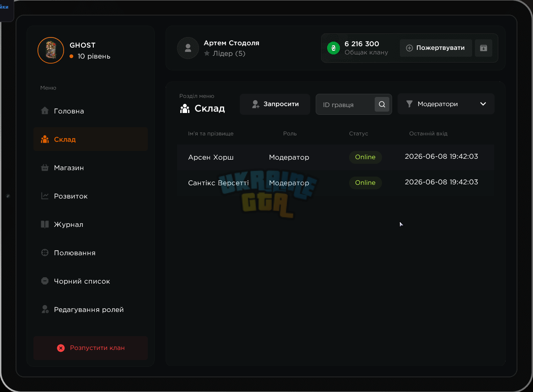Click the add-user icon in Запросити
Viewport: 533px width, 392px height.
coord(256,104)
